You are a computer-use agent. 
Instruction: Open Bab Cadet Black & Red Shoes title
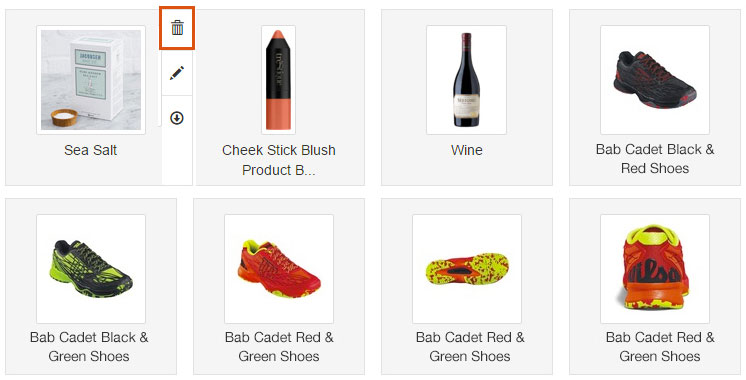(x=655, y=159)
